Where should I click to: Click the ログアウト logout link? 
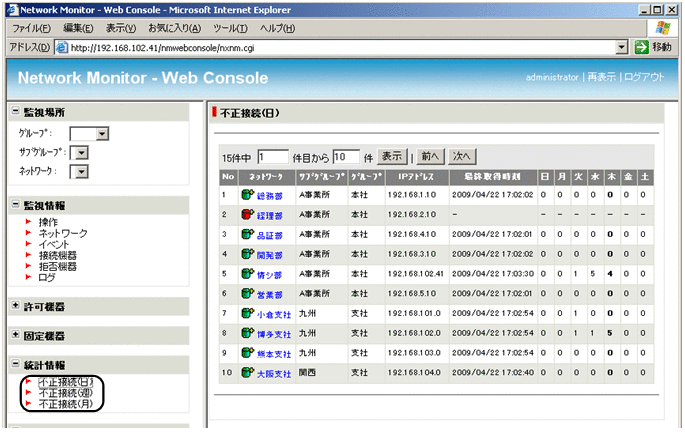point(644,77)
